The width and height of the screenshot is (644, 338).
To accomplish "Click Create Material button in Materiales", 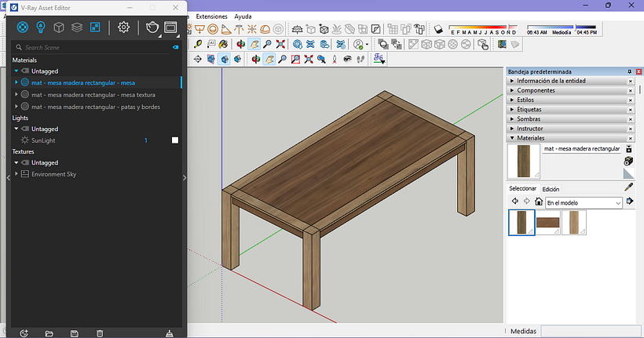I will 628,161.
